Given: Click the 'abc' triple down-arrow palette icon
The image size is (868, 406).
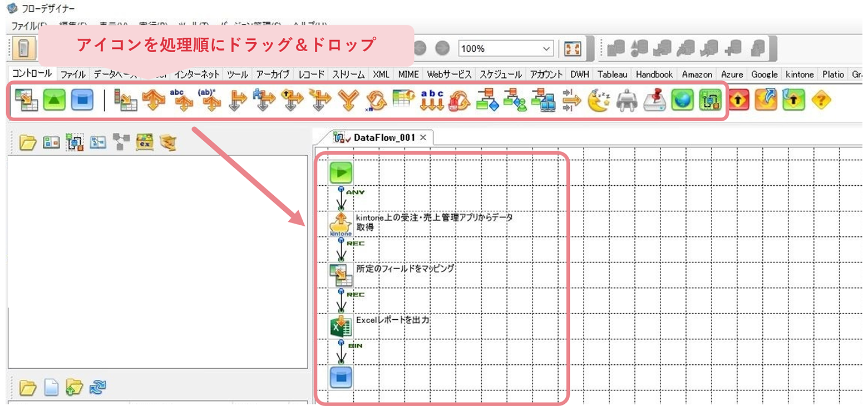Looking at the screenshot, I should pos(432,100).
